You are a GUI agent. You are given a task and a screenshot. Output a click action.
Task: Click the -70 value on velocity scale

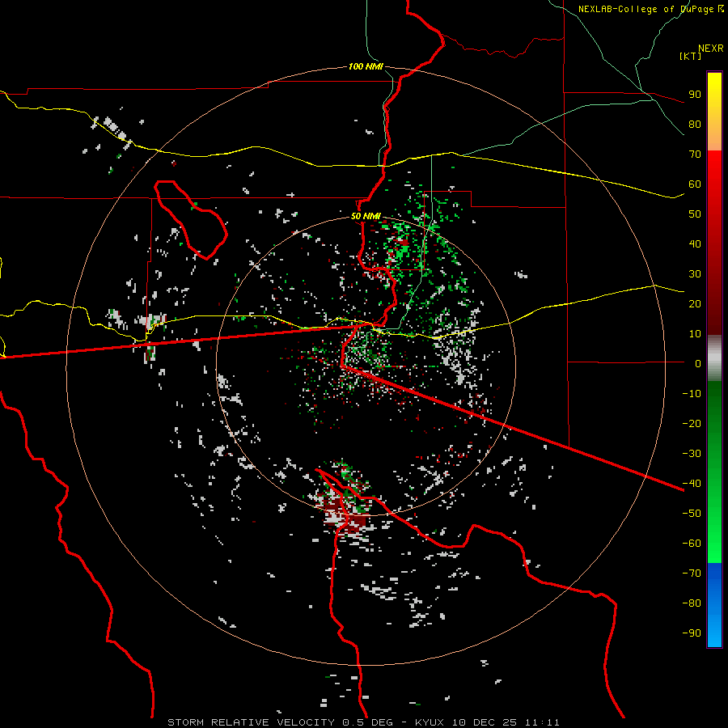692,574
